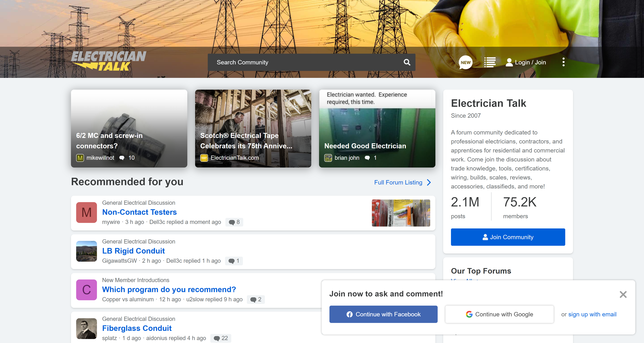Open the NEW posts bubble icon

[x=465, y=62]
